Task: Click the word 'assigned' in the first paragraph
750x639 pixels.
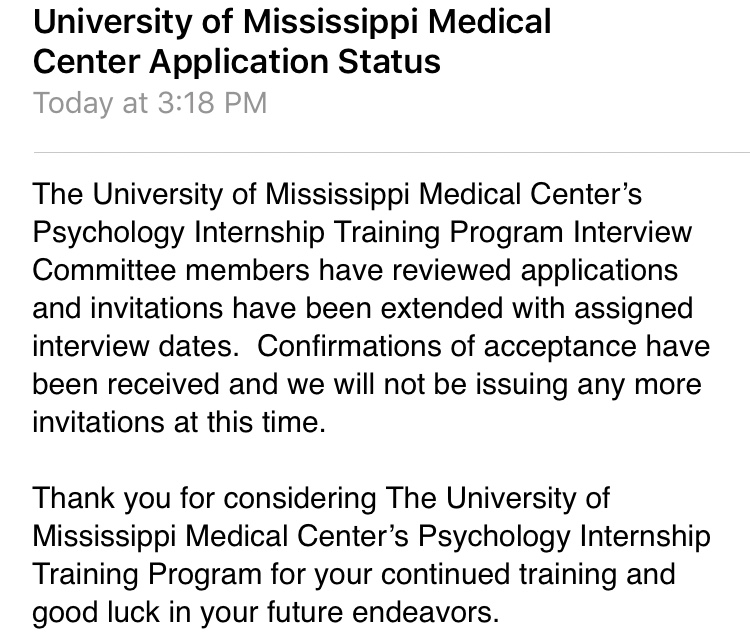Action: [633, 309]
